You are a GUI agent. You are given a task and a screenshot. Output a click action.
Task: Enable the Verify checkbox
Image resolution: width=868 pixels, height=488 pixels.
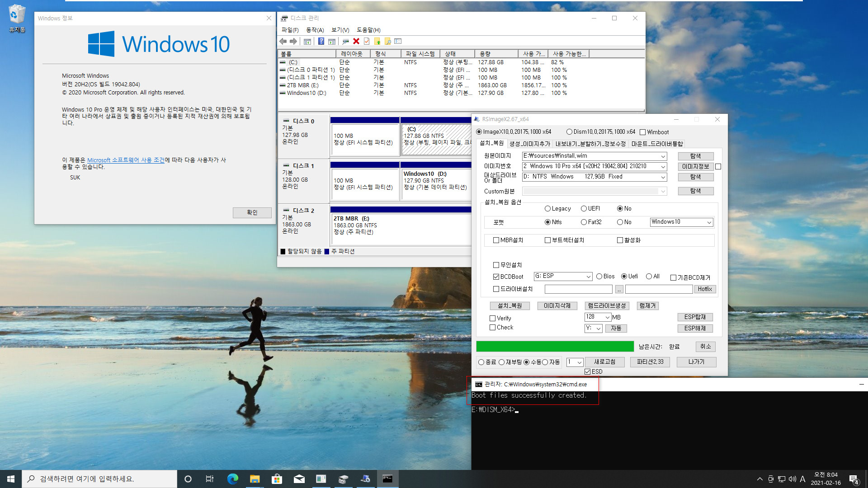pos(493,318)
